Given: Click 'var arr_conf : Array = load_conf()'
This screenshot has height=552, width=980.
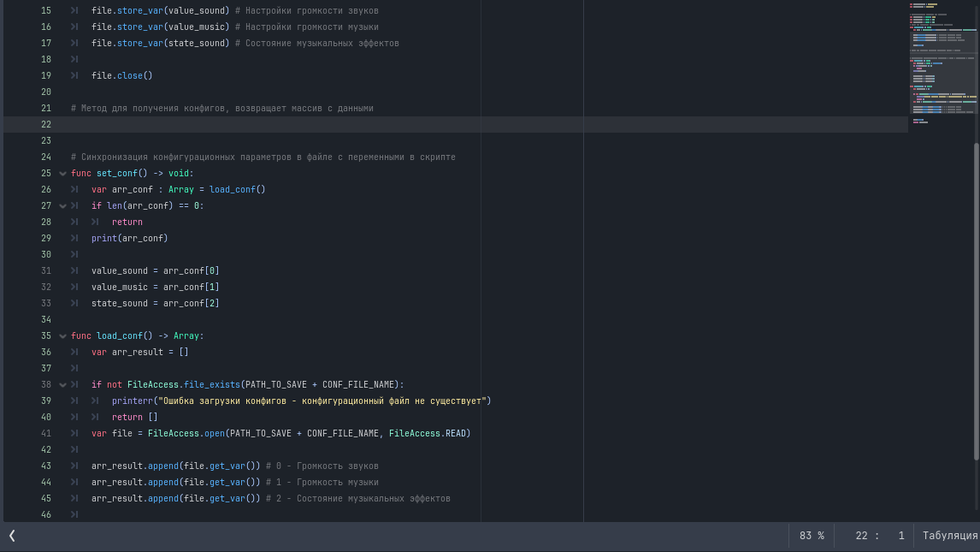Looking at the screenshot, I should (x=179, y=189).
